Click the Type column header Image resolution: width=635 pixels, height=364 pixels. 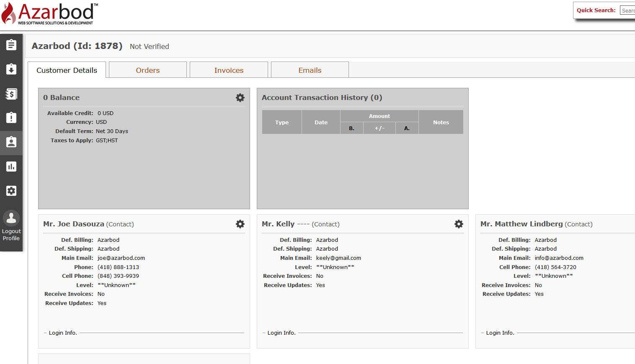tap(282, 122)
